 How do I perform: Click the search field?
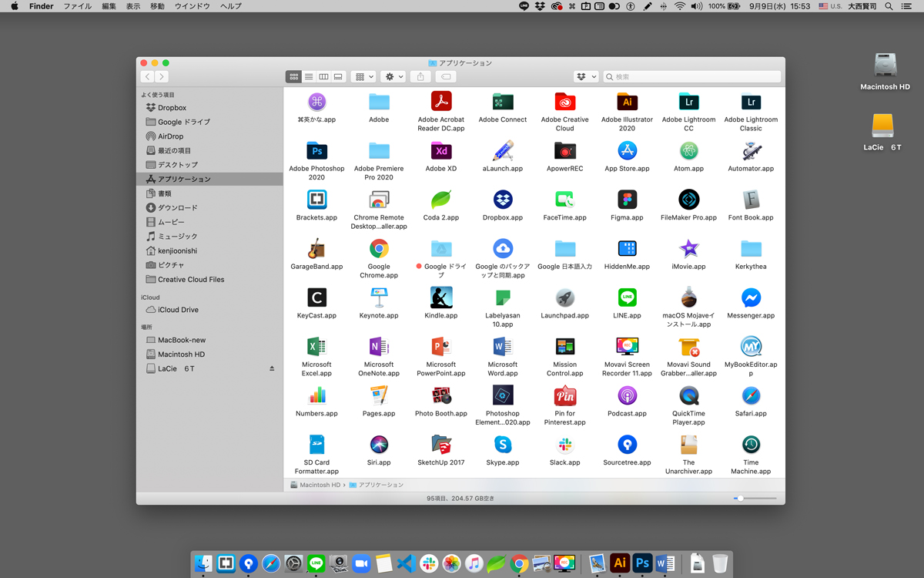tap(692, 76)
